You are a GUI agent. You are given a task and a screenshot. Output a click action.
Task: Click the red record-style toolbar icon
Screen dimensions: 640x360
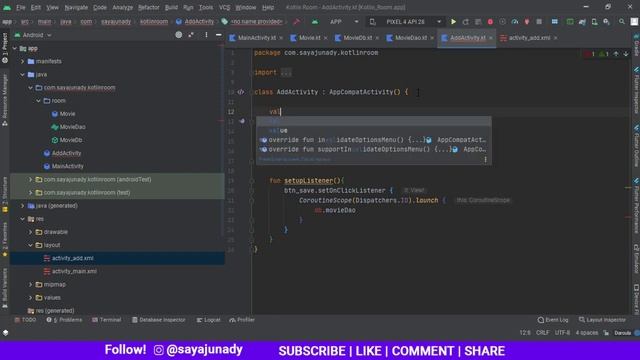click(490, 22)
